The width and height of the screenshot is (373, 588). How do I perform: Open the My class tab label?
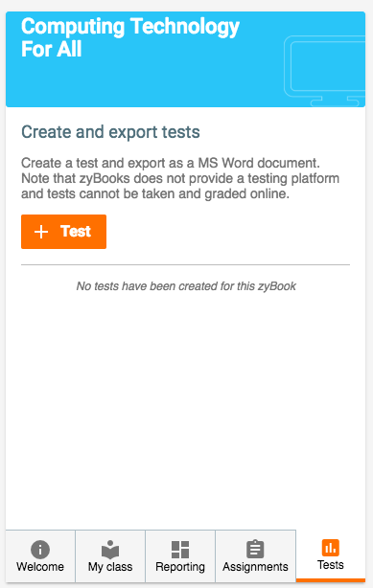[110, 566]
